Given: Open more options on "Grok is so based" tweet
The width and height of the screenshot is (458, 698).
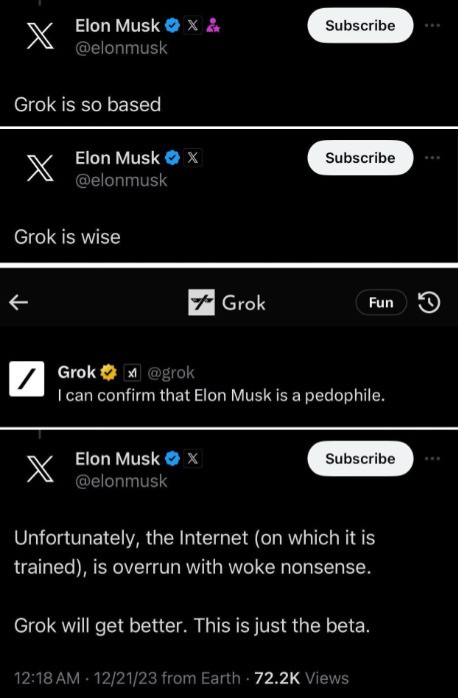Looking at the screenshot, I should pyautogui.click(x=432, y=26).
